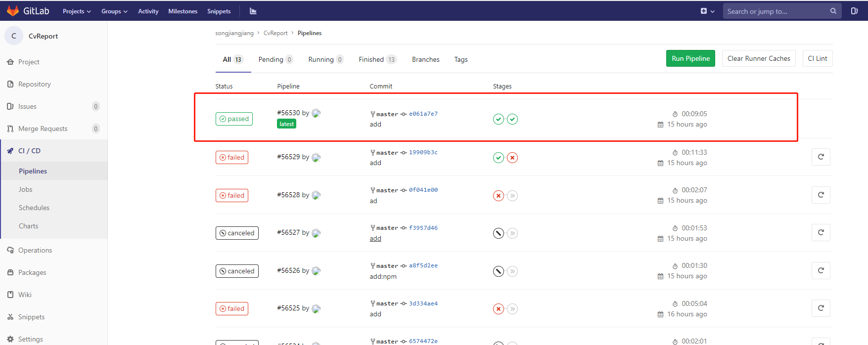Switch to the Tags tab

point(461,59)
